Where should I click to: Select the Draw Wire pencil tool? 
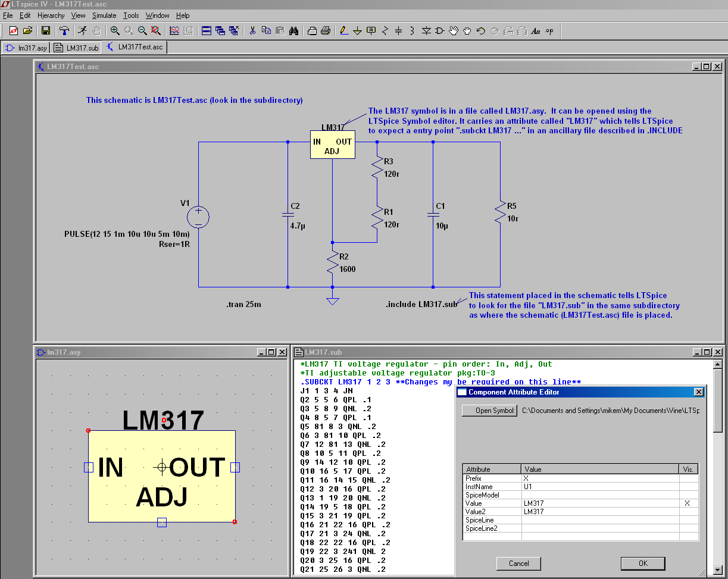[343, 31]
